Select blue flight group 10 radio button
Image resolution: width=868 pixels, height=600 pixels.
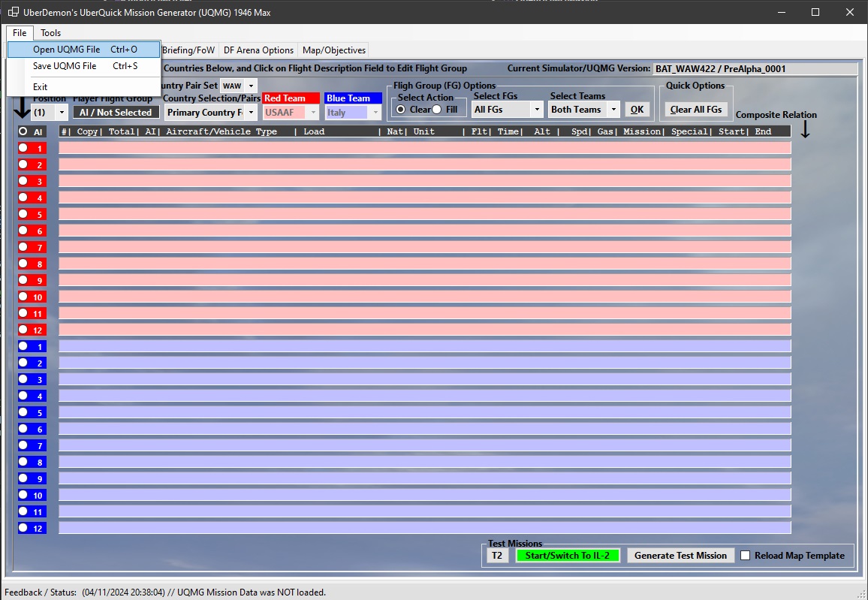23,495
